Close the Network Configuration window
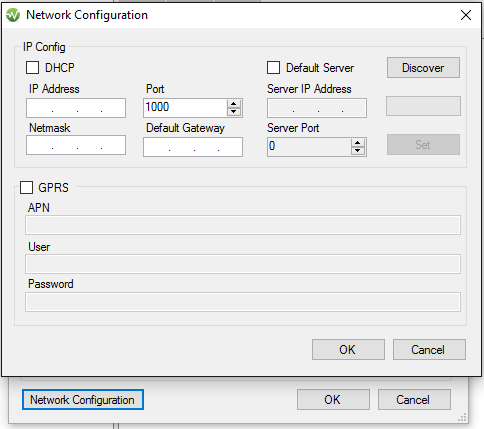The height and width of the screenshot is (429, 484). (x=466, y=15)
